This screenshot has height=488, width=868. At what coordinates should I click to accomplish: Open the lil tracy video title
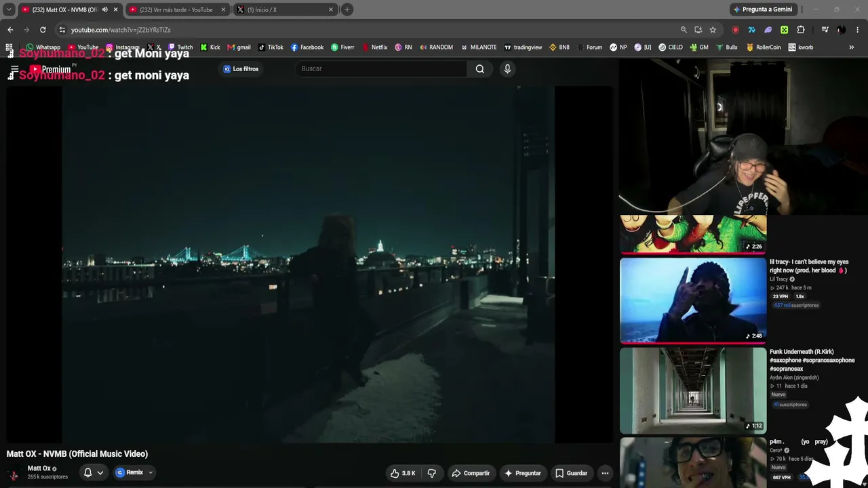809,266
